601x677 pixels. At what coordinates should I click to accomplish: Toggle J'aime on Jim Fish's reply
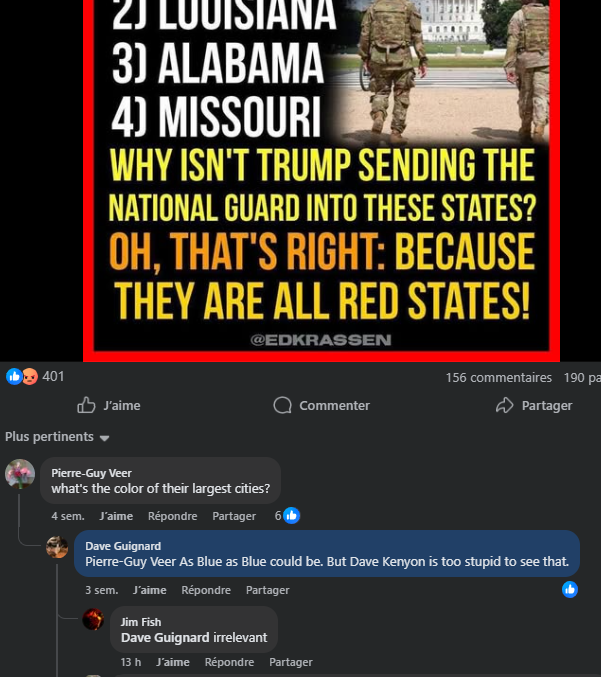pyautogui.click(x=173, y=662)
